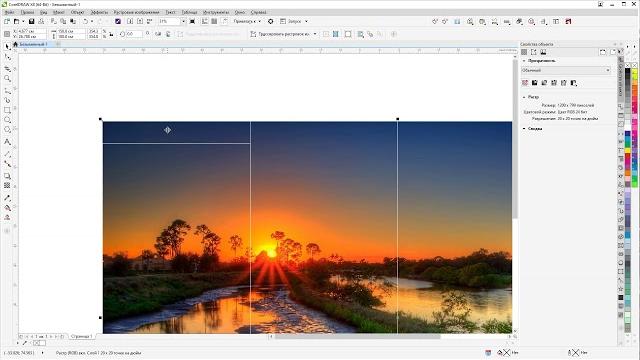Select the Rectangle tool in toolbox
The width and height of the screenshot is (640, 360).
[x=7, y=110]
